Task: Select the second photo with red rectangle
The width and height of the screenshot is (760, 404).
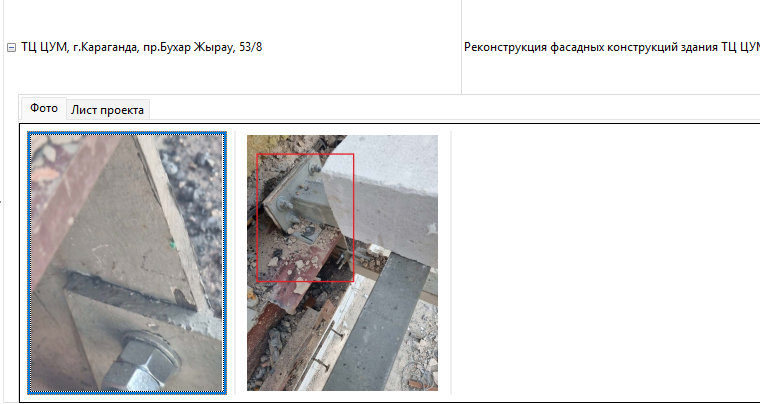Action: tap(342, 263)
